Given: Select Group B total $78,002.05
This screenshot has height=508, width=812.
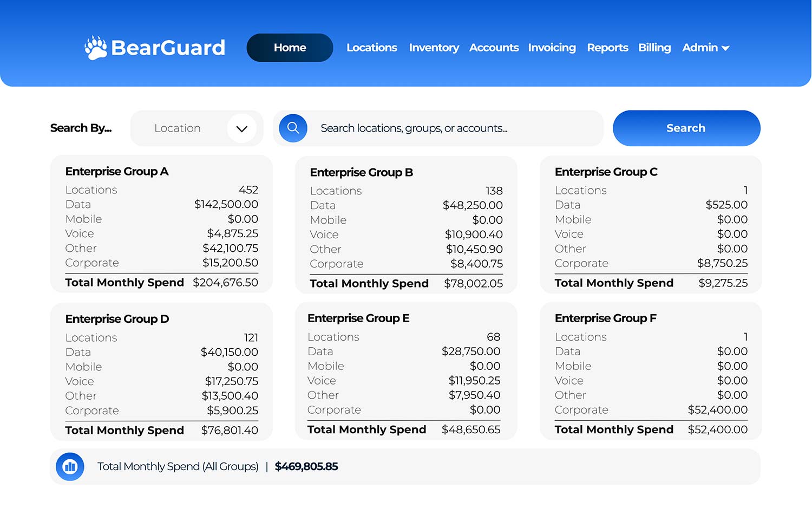Looking at the screenshot, I should click(x=474, y=284).
